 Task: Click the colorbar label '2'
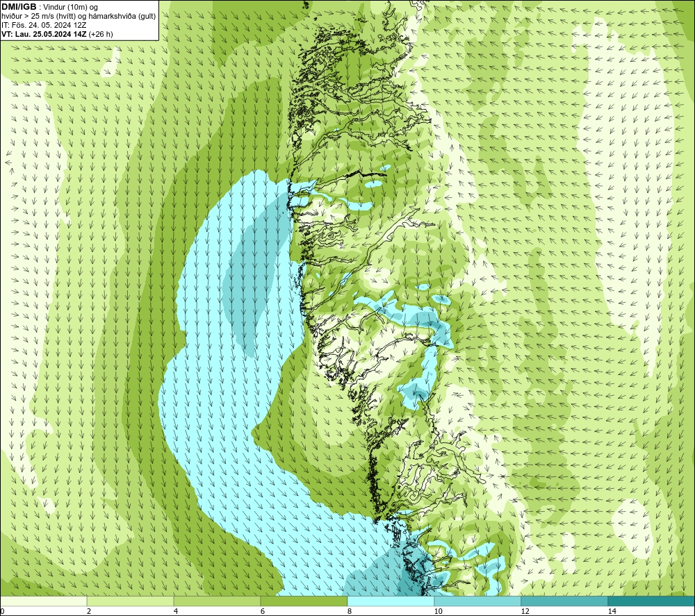click(89, 612)
